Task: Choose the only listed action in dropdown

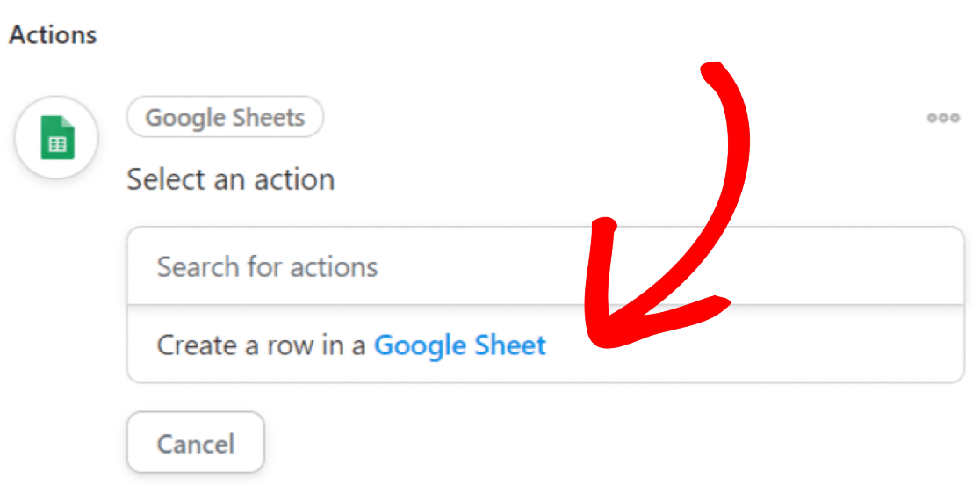Action: (x=545, y=345)
